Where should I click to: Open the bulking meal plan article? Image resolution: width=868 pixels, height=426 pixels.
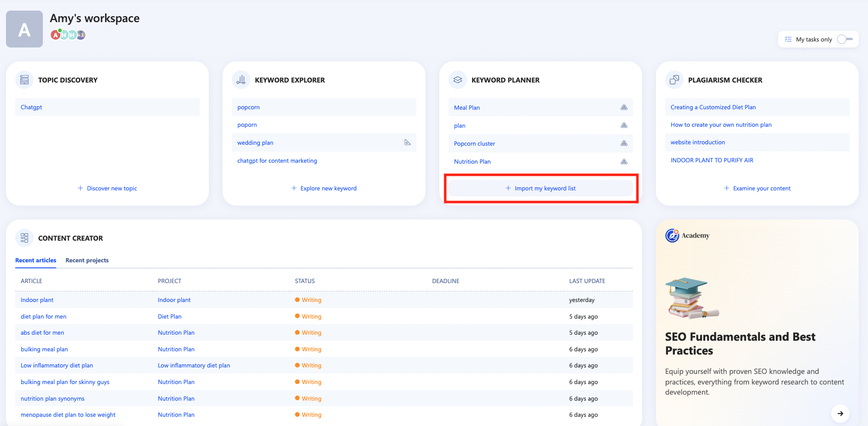(44, 349)
